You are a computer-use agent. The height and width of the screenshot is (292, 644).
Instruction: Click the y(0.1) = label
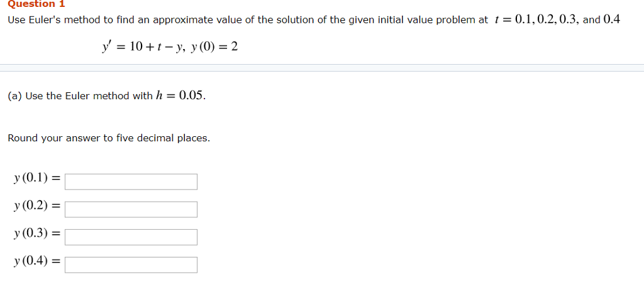(37, 178)
